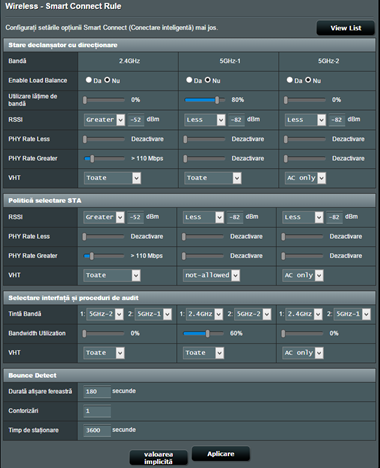The image size is (380, 468).
Task: Select Da for 5GHz-2 Load Balance
Action: [x=289, y=80]
